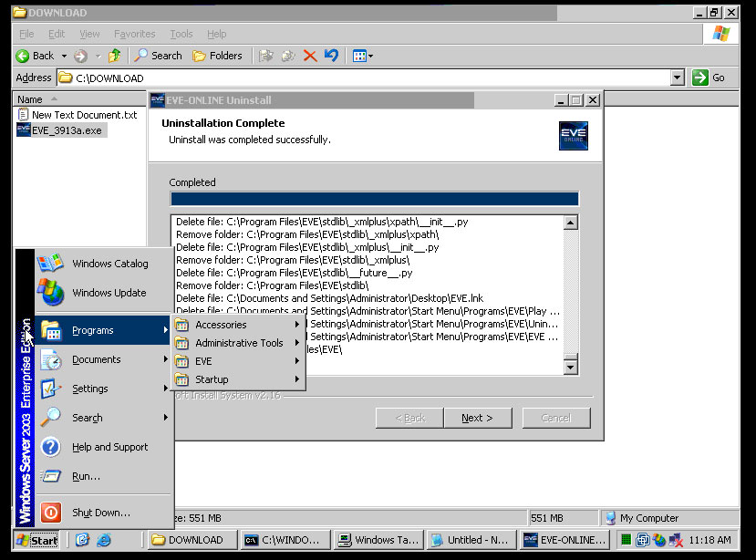The width and height of the screenshot is (756, 560).
Task: Click the Go button beside address bar
Action: [x=709, y=78]
